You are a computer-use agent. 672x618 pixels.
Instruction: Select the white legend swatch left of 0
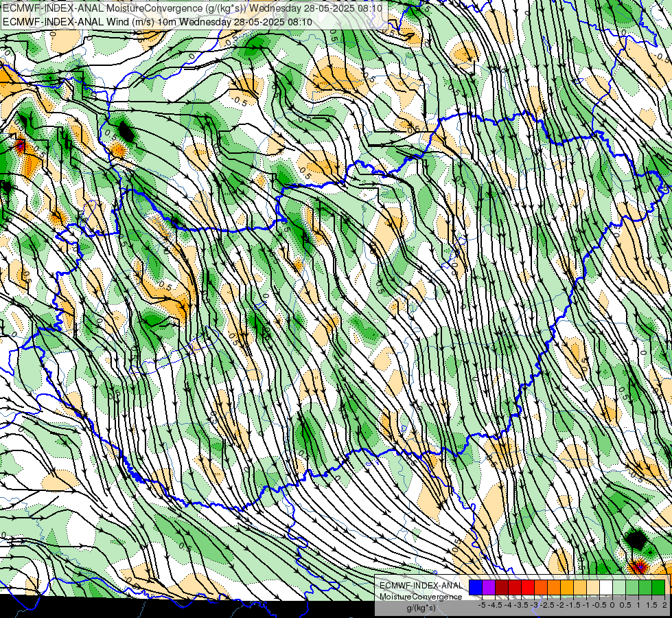pos(606,588)
